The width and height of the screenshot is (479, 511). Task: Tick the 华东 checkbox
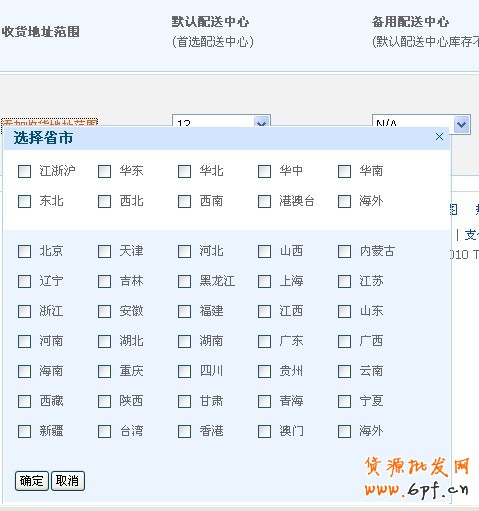(104, 171)
